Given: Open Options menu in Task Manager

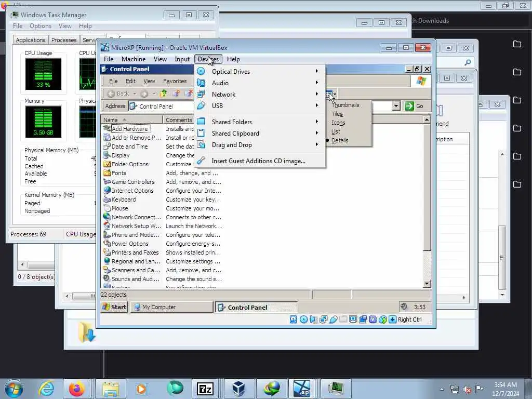Looking at the screenshot, I should (x=41, y=26).
